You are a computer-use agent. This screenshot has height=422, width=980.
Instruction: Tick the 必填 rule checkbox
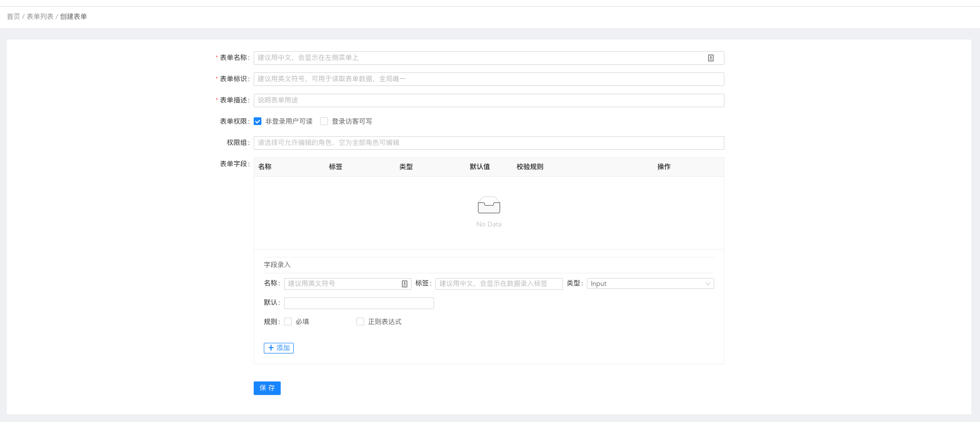click(288, 322)
